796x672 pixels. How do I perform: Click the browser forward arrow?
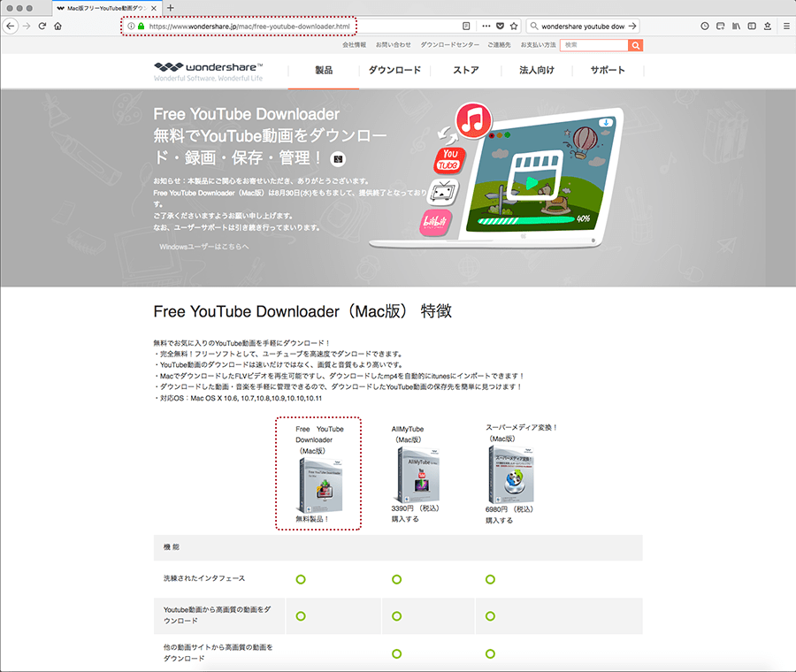click(x=27, y=26)
